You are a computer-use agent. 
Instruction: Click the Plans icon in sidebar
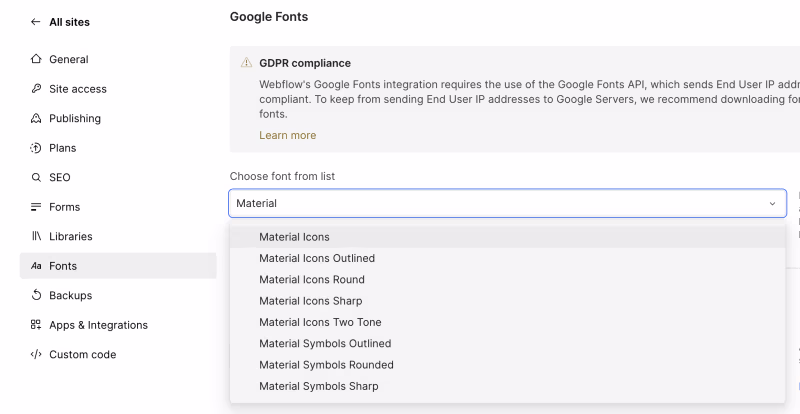pyautogui.click(x=36, y=148)
